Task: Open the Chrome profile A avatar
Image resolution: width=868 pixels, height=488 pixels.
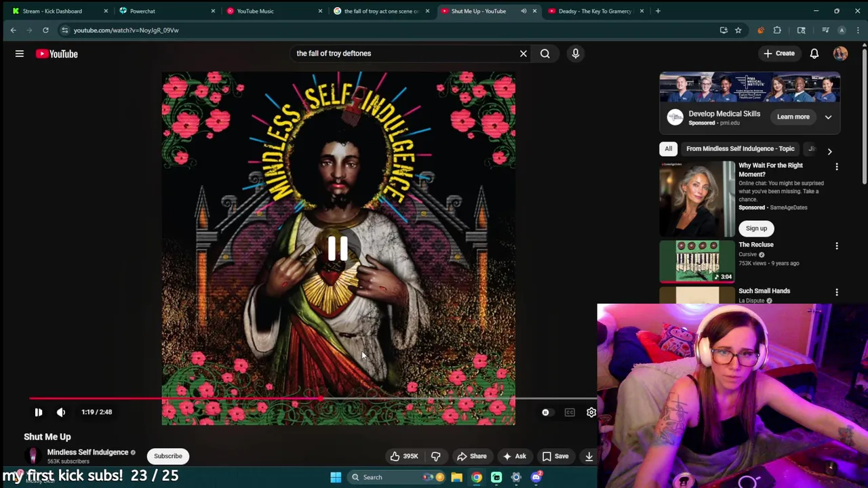Action: (842, 30)
